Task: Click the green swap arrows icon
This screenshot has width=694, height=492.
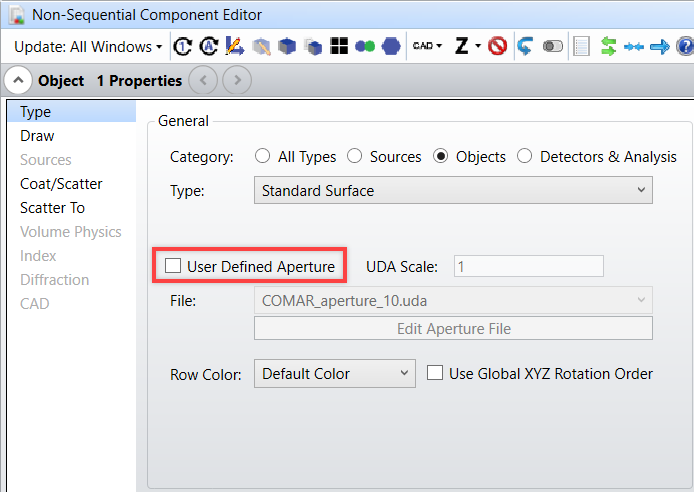Action: [609, 46]
